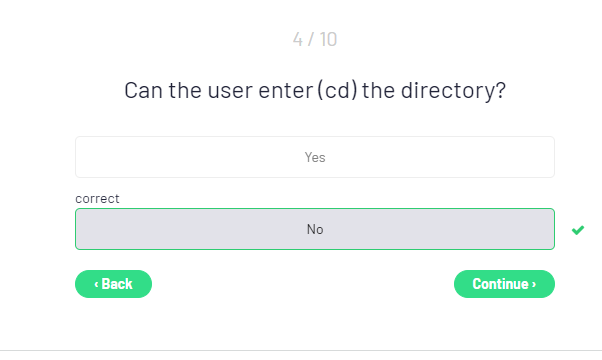Screen dimensions: 602x360
Task: Proceed using the Continue button
Action: (x=504, y=284)
